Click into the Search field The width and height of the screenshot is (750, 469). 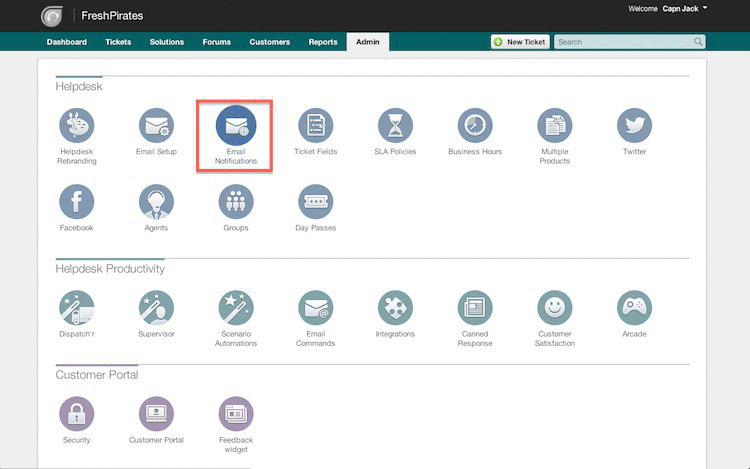tap(629, 42)
